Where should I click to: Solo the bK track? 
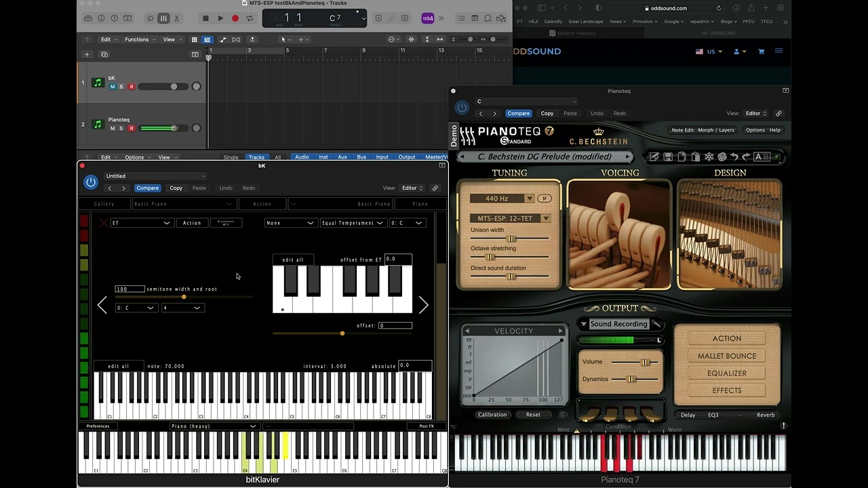(x=121, y=87)
